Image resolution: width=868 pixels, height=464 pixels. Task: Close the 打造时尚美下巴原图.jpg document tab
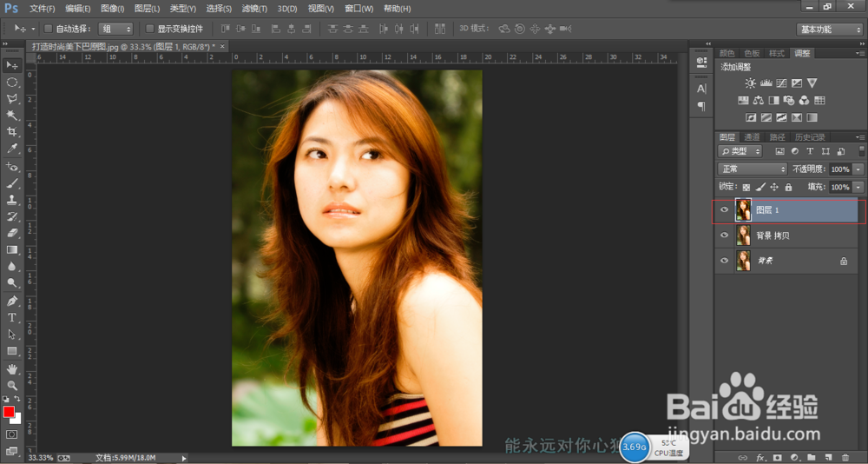222,47
